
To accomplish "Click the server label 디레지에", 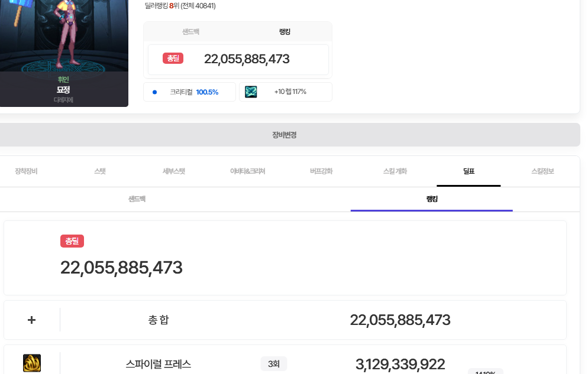I will pyautogui.click(x=63, y=100).
